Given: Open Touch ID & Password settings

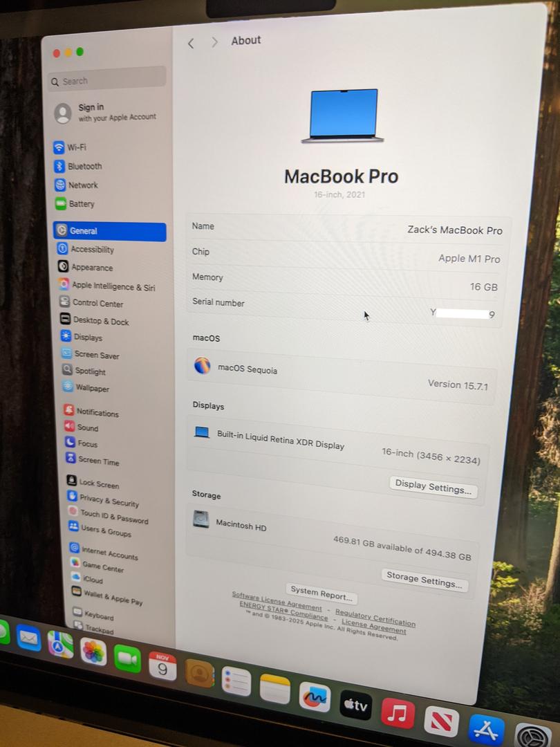Looking at the screenshot, I should coord(108,517).
